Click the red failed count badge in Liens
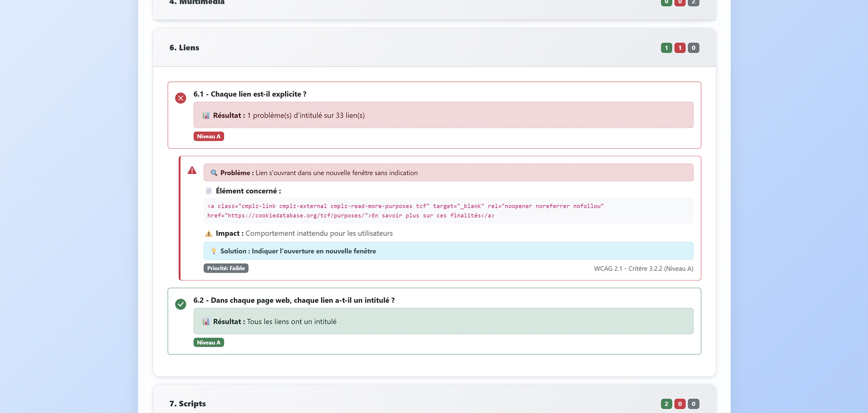868x413 pixels. point(680,48)
